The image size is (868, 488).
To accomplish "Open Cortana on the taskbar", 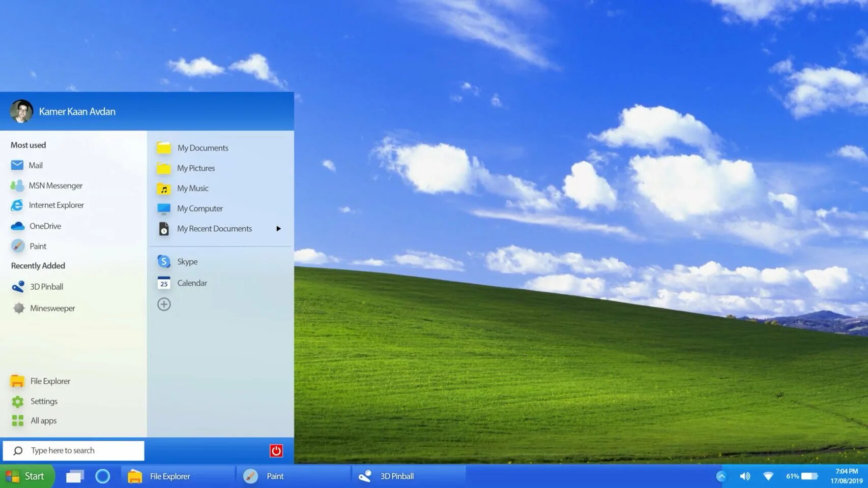I will click(103, 476).
